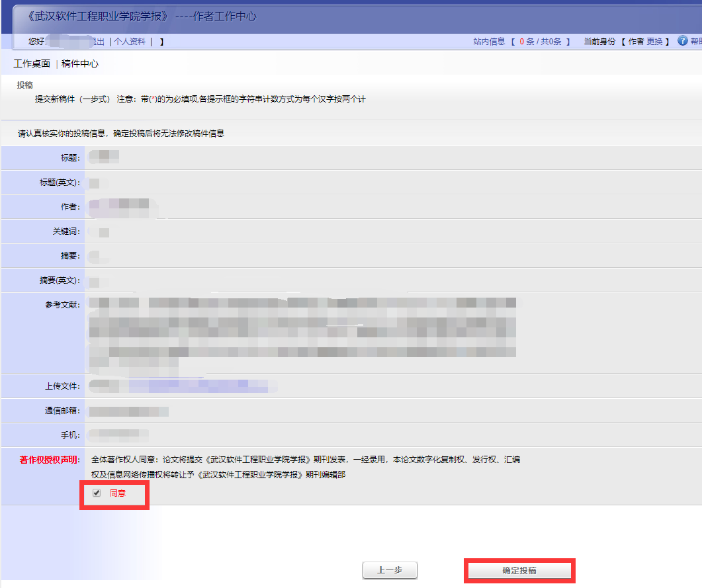The width and height of the screenshot is (702, 588).
Task: Go back using the 上一步 button
Action: coord(390,570)
